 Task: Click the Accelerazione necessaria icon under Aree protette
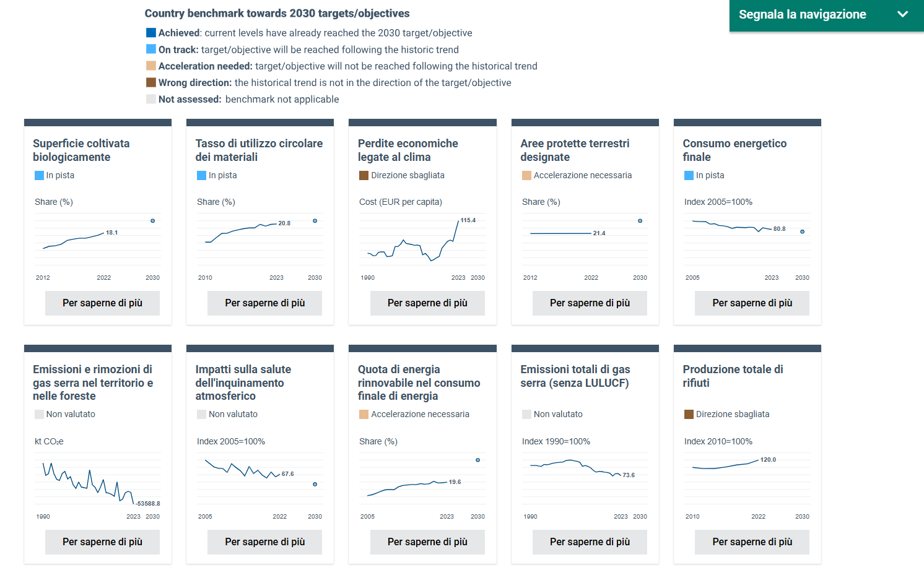(526, 176)
